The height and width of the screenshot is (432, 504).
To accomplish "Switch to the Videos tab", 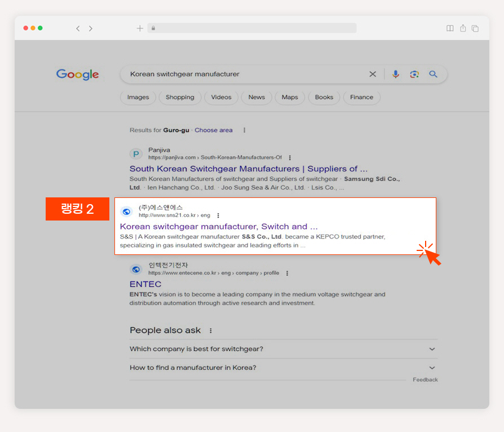I will [x=221, y=97].
